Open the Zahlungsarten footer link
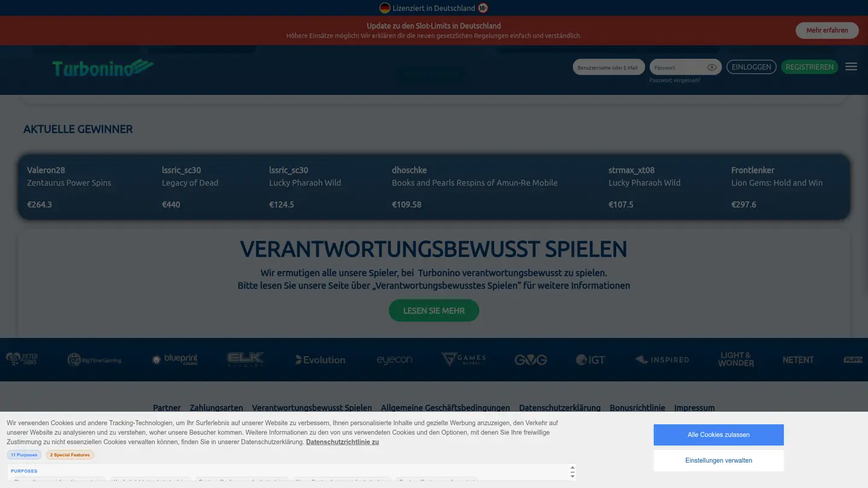Screen dimensions: 868x488 [x=216, y=408]
